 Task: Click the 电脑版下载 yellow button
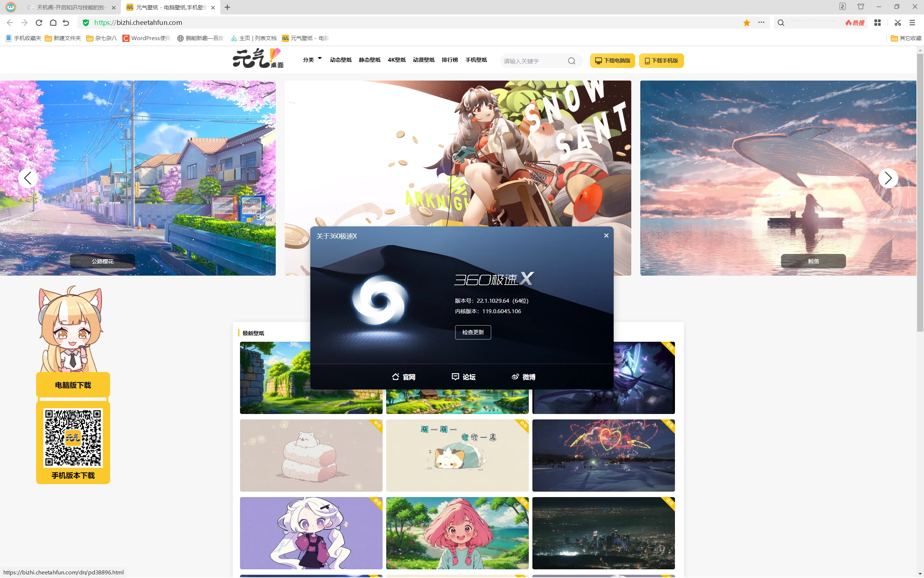click(x=73, y=385)
